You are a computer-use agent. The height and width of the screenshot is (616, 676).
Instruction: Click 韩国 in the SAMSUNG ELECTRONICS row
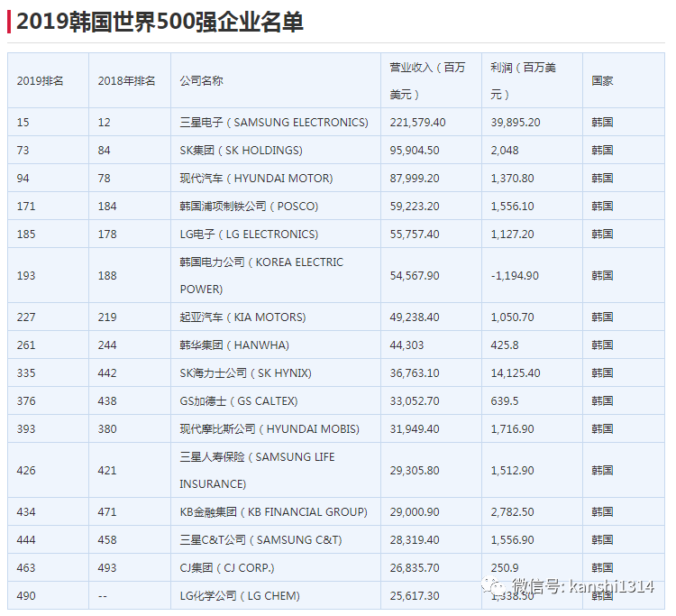coord(602,123)
